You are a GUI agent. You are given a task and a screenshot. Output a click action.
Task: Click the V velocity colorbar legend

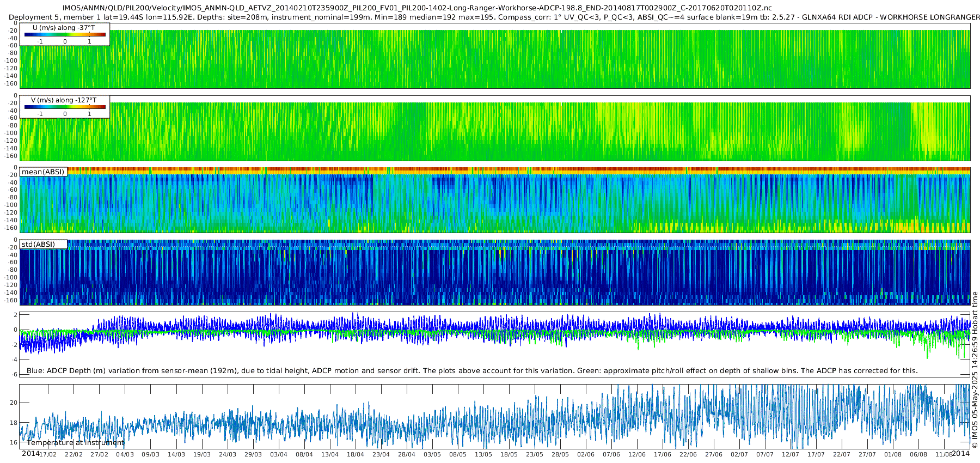(x=65, y=107)
